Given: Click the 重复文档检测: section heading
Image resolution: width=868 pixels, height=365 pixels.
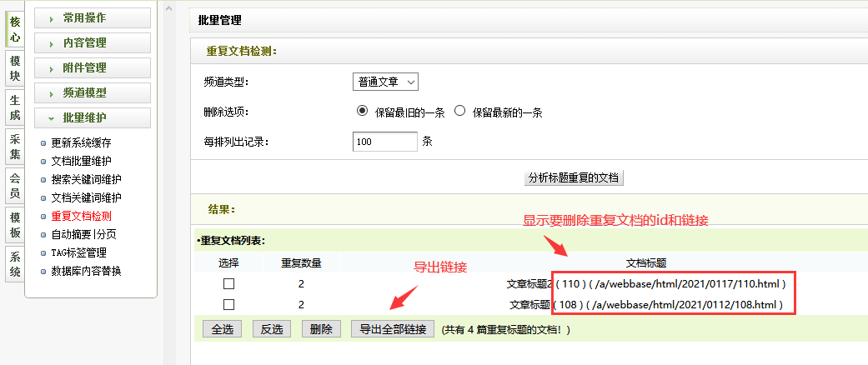Looking at the screenshot, I should click(241, 52).
